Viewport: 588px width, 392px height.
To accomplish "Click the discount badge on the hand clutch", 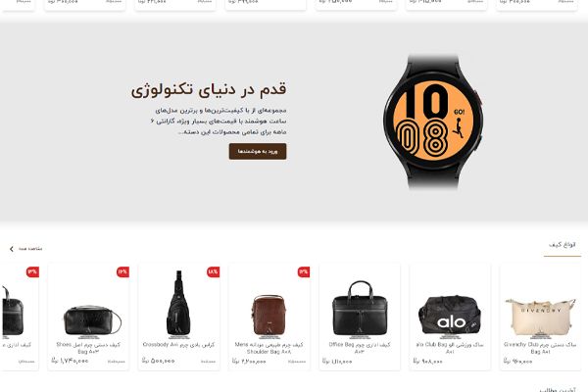I will pos(122,272).
